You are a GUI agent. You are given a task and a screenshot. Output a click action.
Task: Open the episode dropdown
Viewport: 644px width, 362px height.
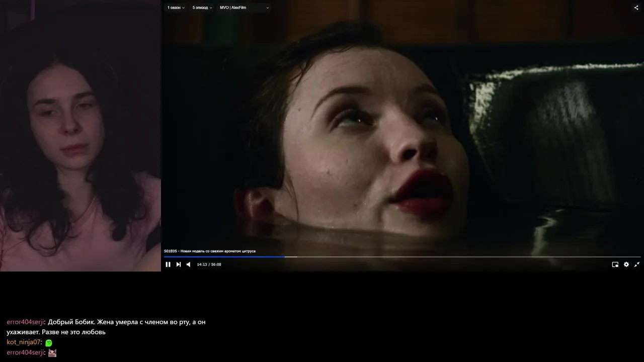click(202, 8)
